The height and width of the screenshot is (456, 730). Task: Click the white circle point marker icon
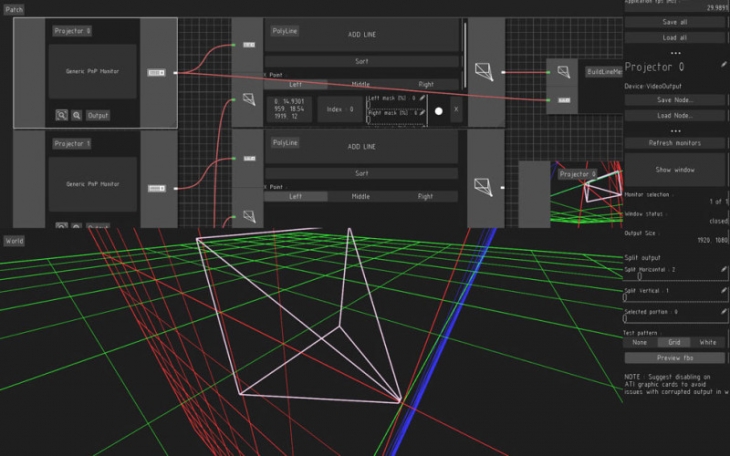[438, 110]
